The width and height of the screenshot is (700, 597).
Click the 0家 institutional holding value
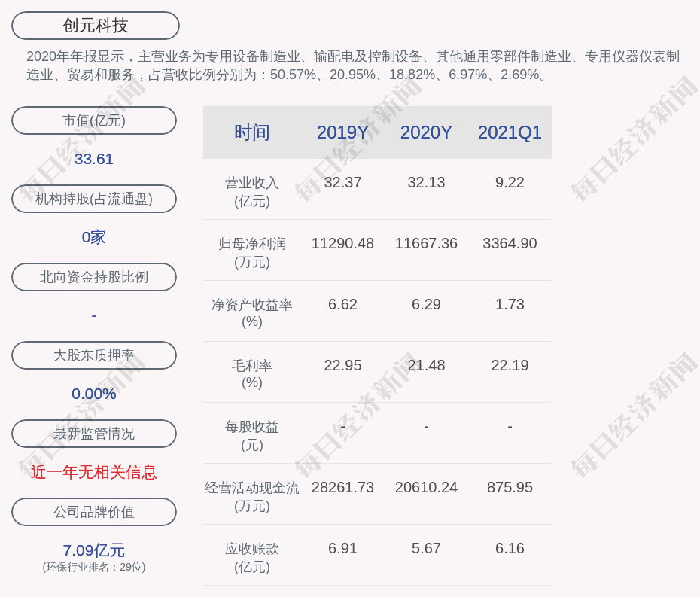pos(94,237)
